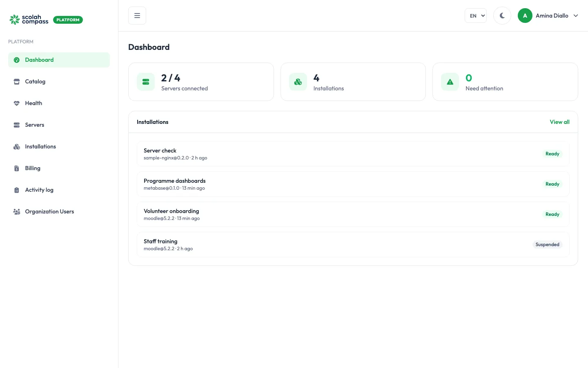Screen dimensions: 588x368
Task: Click the Ready badge for Programme dashboards
Action: click(x=552, y=184)
